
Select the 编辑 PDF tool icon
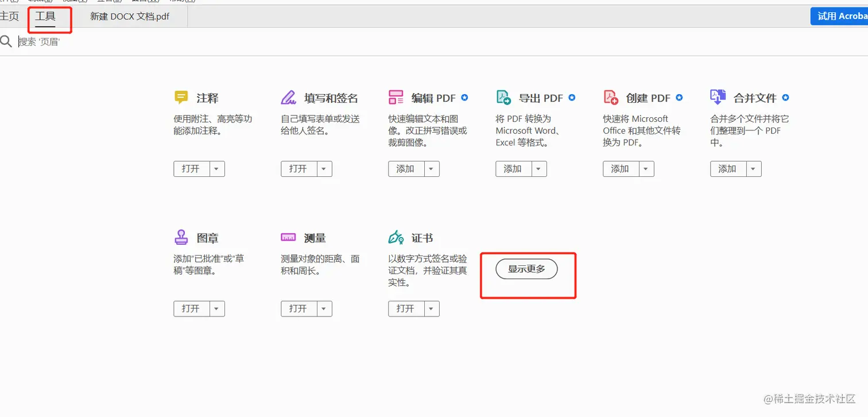click(x=396, y=97)
